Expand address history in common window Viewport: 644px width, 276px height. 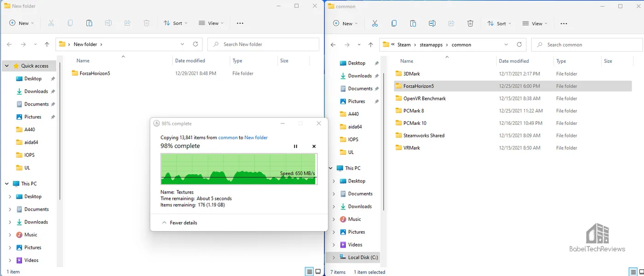tap(506, 45)
